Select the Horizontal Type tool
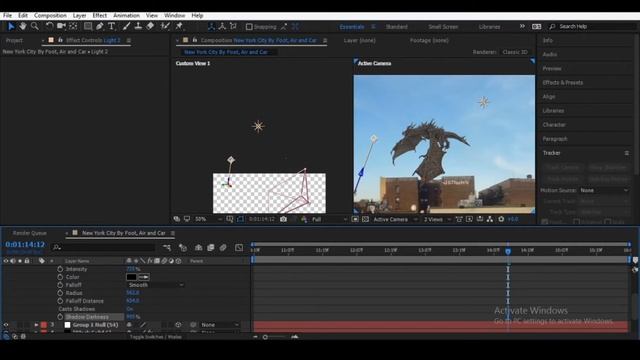This screenshot has width=640, height=360. pos(111,27)
